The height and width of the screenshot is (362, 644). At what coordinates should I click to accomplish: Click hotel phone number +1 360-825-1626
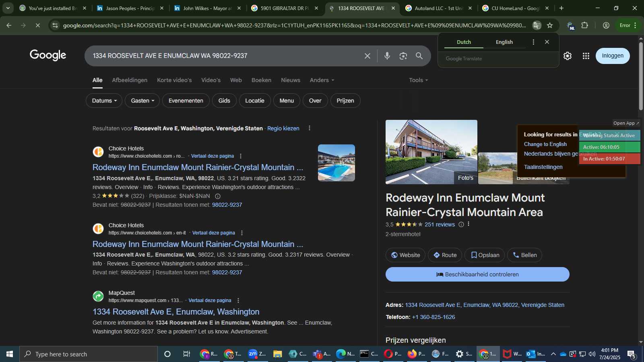433,317
